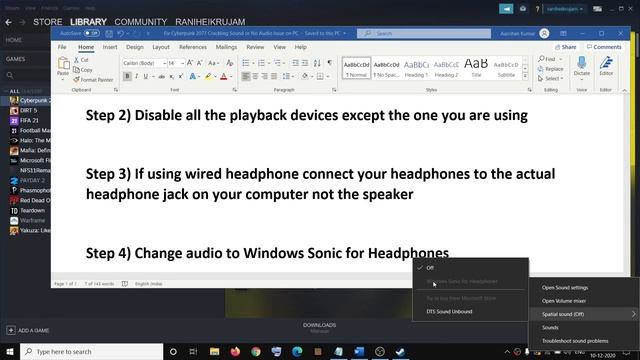Viewport: 640px width, 360px height.
Task: Choose Troubleshoot sound problems
Action: pos(575,341)
